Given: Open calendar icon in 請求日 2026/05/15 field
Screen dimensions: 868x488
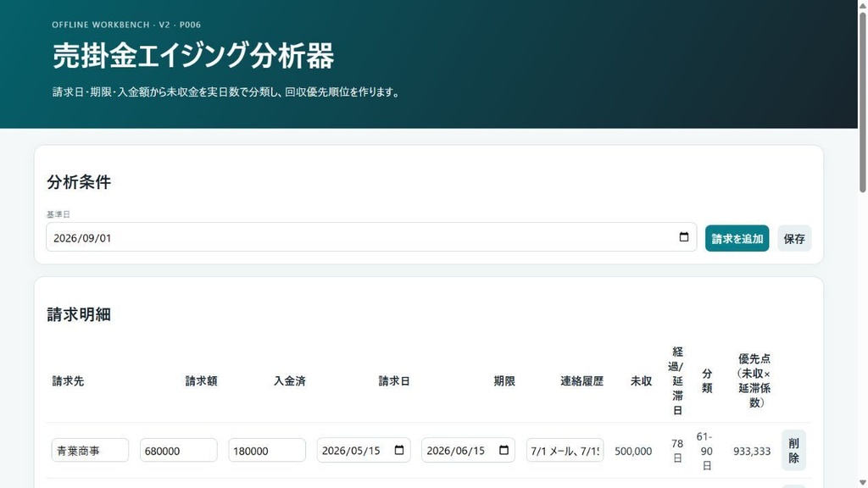Looking at the screenshot, I should pyautogui.click(x=399, y=450).
